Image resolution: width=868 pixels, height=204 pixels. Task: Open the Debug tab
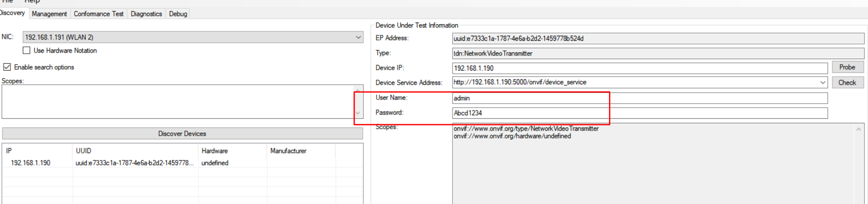pyautogui.click(x=178, y=14)
